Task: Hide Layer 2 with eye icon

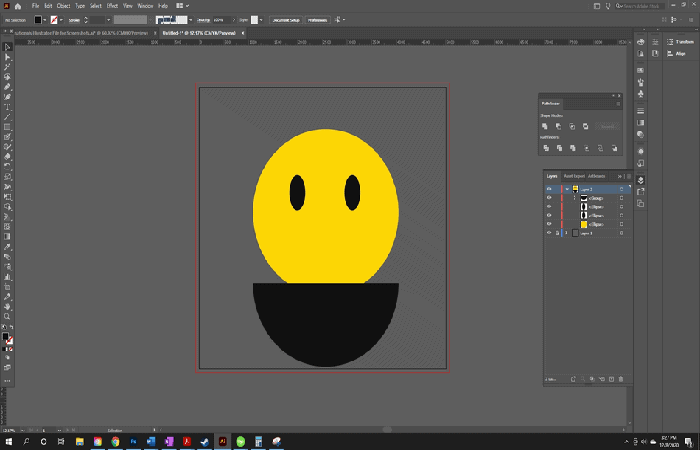Action: click(x=549, y=189)
